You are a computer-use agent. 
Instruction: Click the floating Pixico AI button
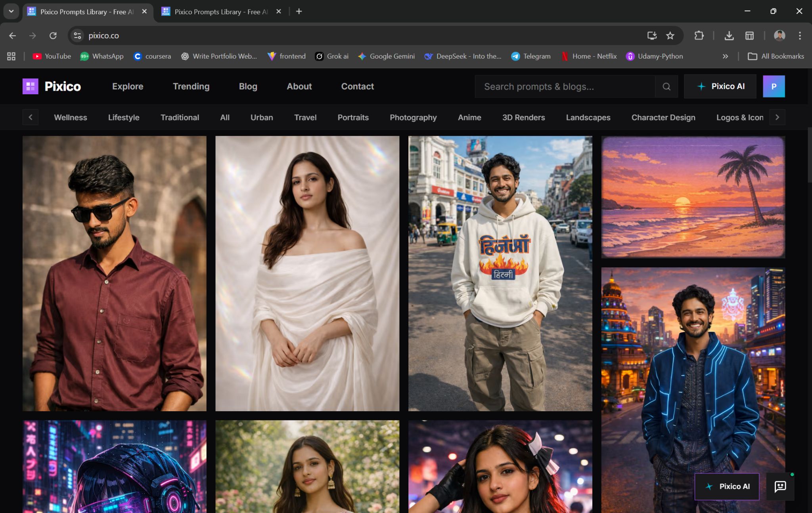(727, 486)
